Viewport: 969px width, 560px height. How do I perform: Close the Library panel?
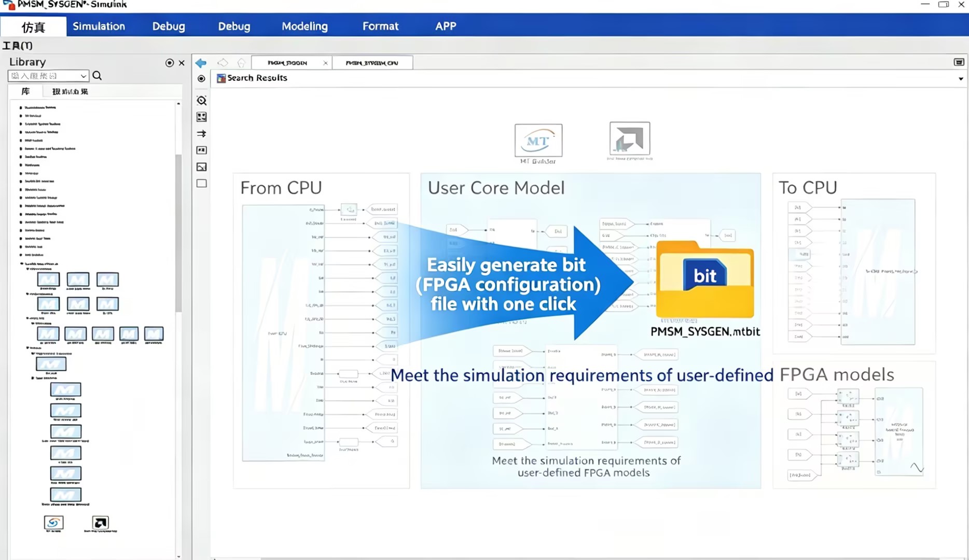click(x=182, y=63)
